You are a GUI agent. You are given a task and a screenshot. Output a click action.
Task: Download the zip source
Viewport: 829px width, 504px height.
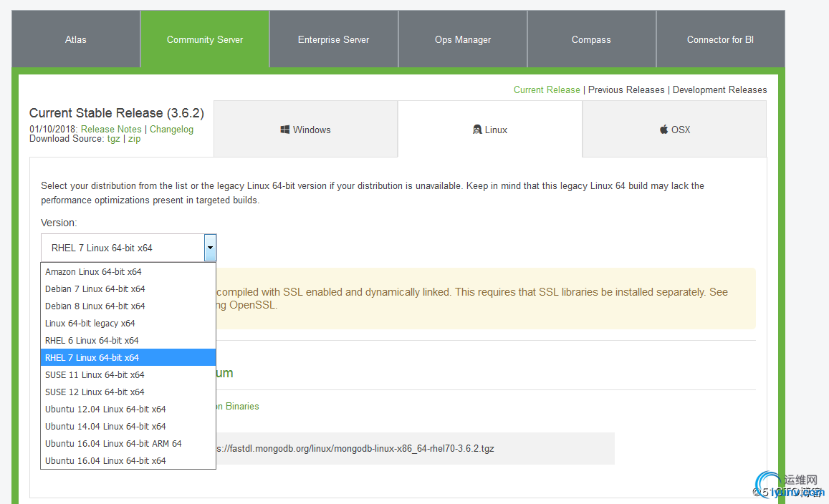pyautogui.click(x=134, y=138)
